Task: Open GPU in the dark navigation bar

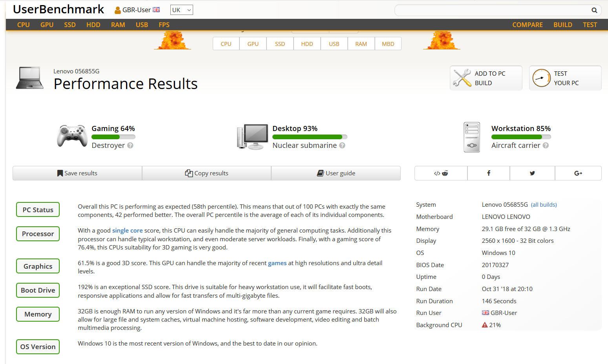Action: coord(47,25)
